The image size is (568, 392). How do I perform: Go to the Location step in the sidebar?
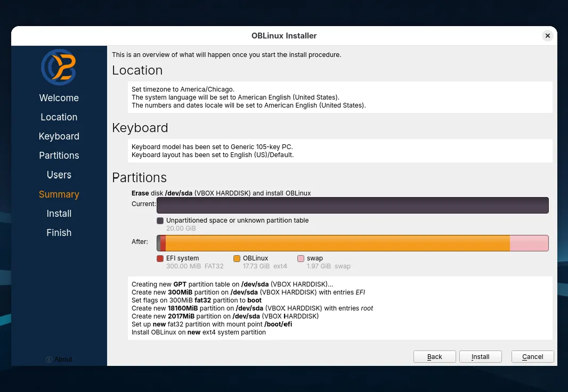59,117
